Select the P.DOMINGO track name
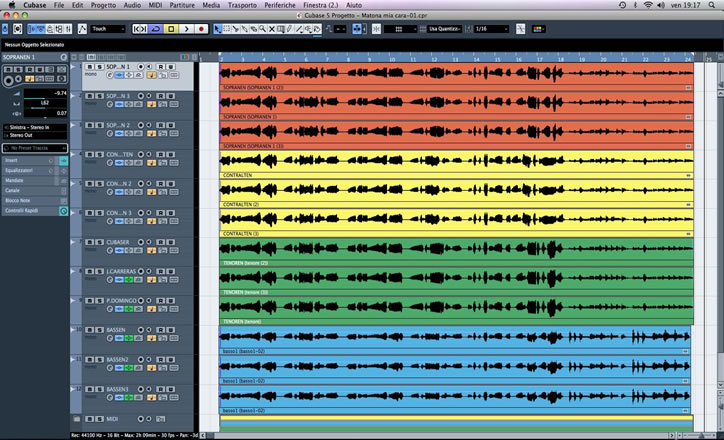Screen dimensions: 724x440 click(x=121, y=301)
